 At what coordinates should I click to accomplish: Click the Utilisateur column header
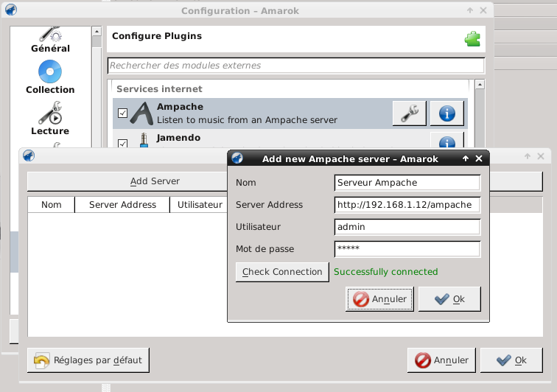tap(199, 205)
